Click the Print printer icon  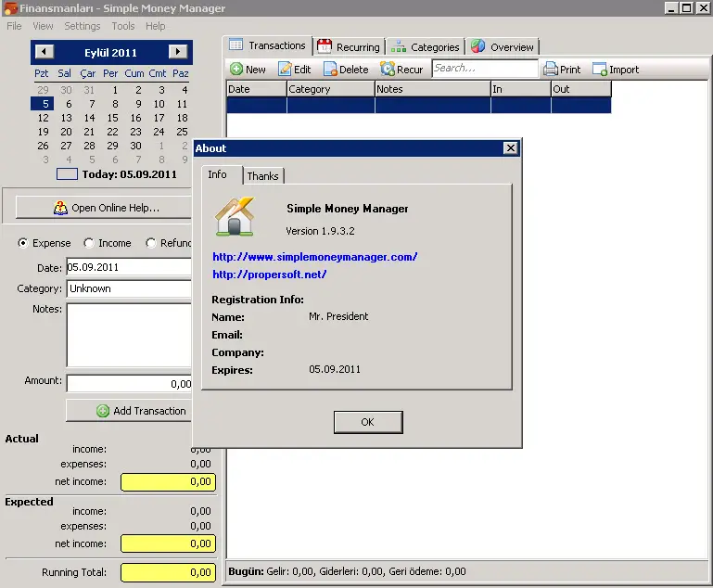551,70
